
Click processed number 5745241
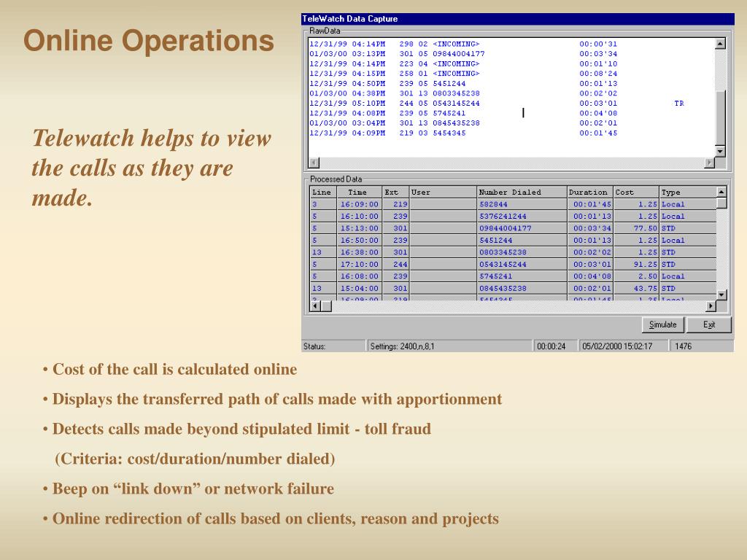pyautogui.click(x=522, y=276)
